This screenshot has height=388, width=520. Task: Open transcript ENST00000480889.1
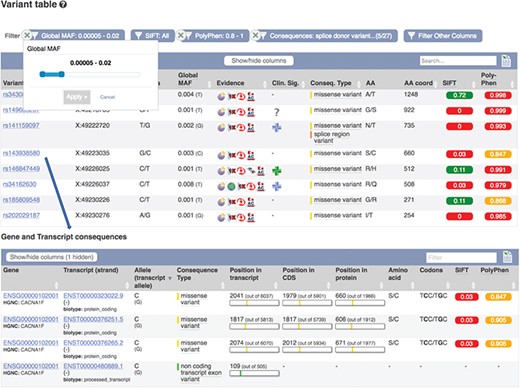[93, 366]
